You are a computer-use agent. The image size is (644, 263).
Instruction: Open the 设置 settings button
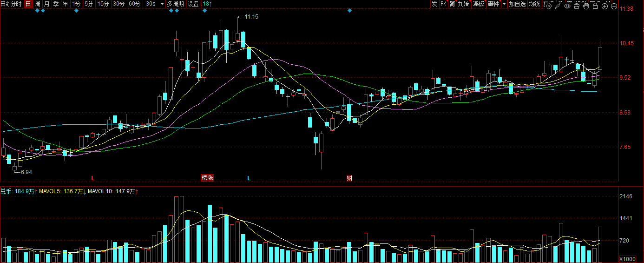point(193,4)
